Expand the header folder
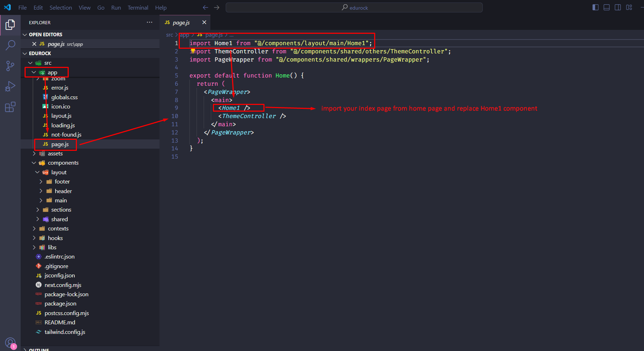644x351 pixels. pos(41,191)
